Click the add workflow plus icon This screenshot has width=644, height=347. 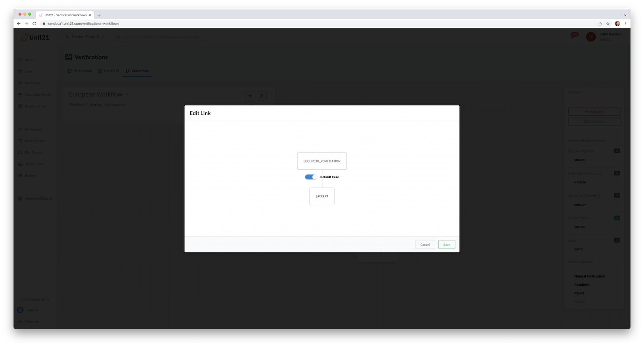250,96
